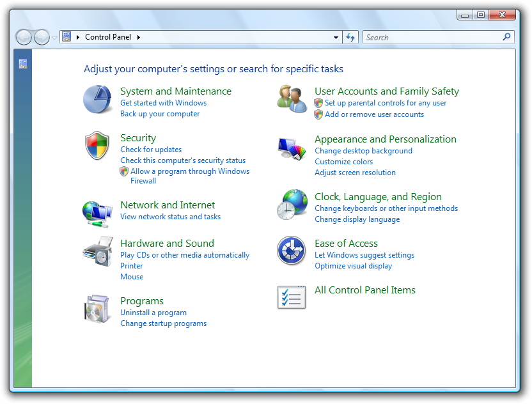Click Change keyboards or other input methods
Viewport: 532px width, 404px height.
click(386, 208)
